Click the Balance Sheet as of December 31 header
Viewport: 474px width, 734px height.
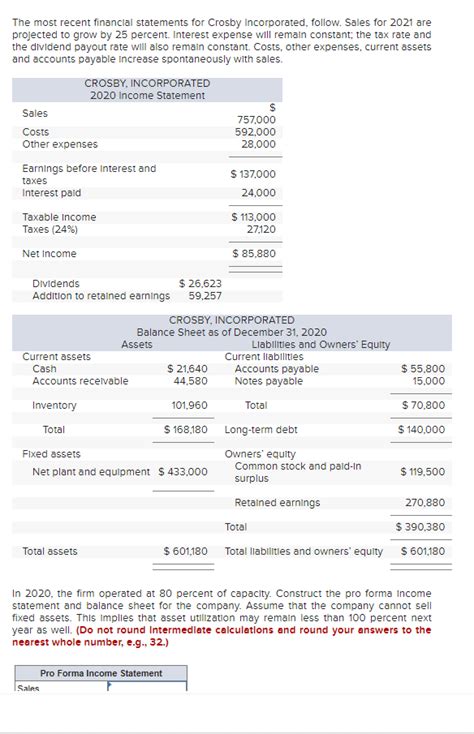pyautogui.click(x=232, y=332)
